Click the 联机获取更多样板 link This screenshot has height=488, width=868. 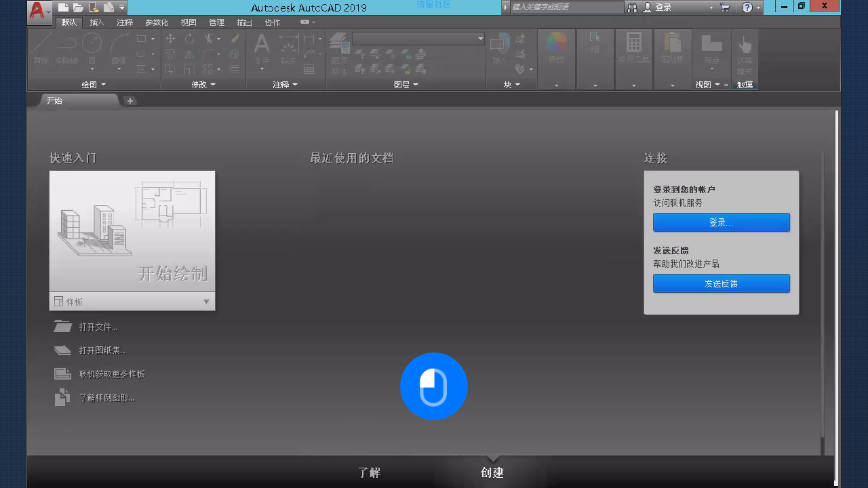point(112,374)
